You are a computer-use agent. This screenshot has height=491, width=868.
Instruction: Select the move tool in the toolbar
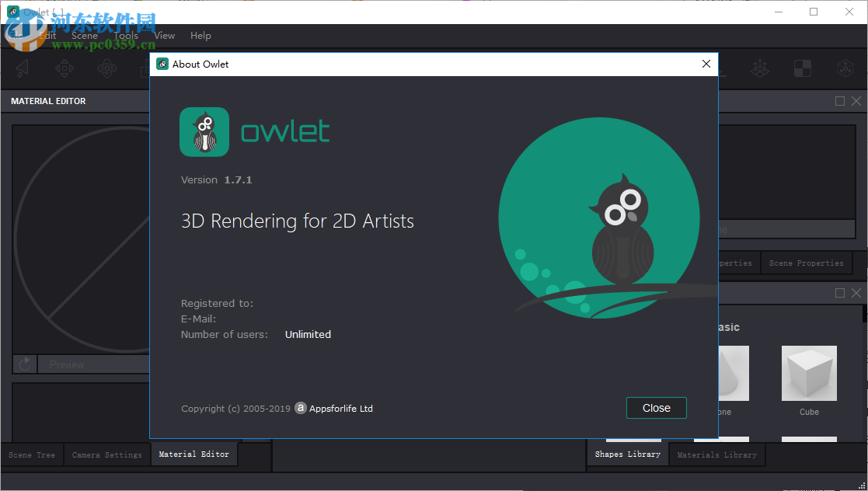pos(64,68)
